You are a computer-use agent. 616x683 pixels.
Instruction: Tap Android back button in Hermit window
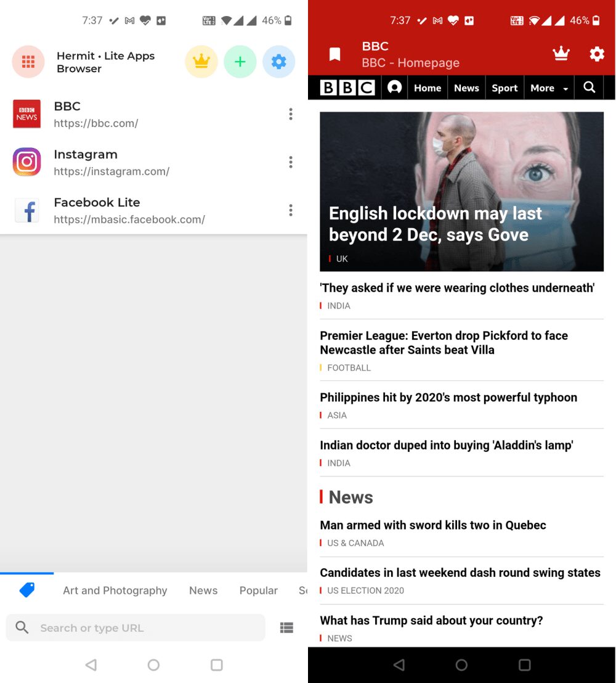(91, 665)
